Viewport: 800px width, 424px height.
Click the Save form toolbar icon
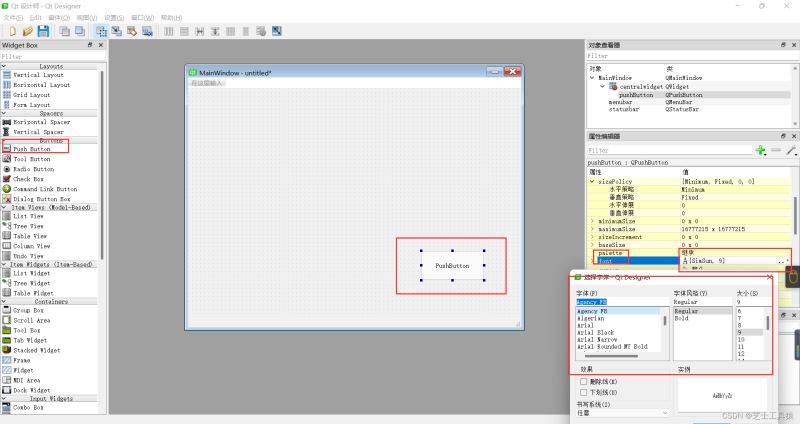pos(43,31)
